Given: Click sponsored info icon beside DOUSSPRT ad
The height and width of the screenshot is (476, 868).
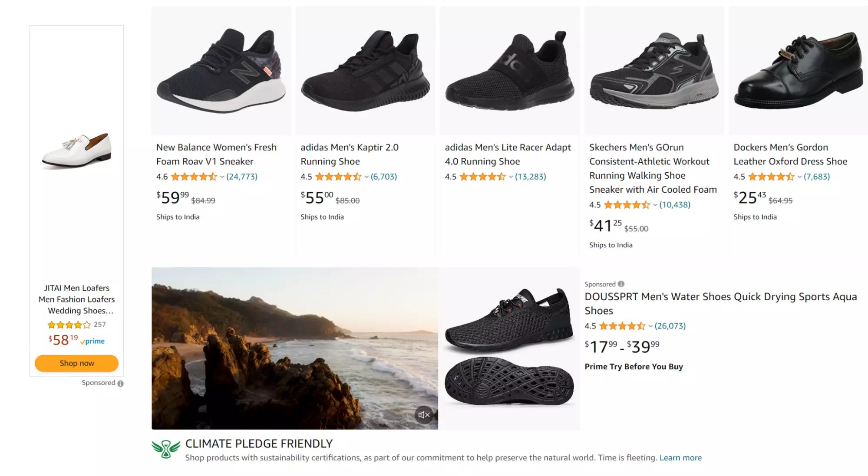Looking at the screenshot, I should tap(621, 284).
